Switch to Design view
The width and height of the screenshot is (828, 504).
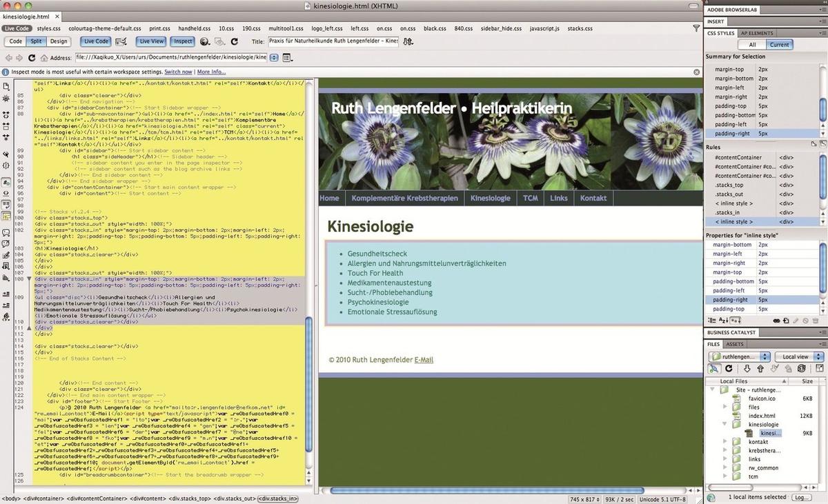58,41
